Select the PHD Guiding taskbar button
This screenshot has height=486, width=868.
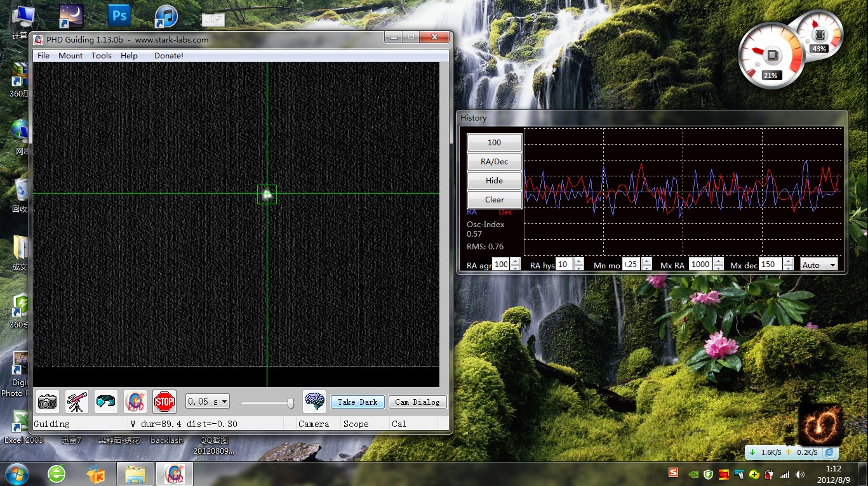174,474
